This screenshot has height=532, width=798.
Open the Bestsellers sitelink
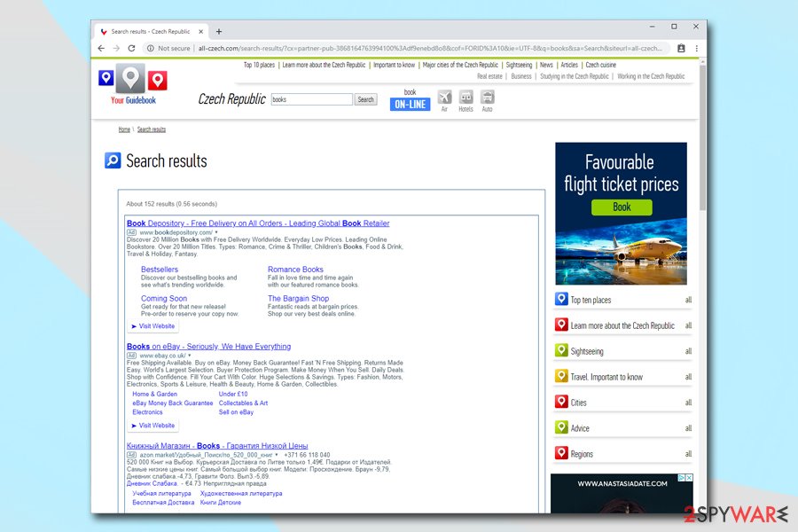point(160,270)
